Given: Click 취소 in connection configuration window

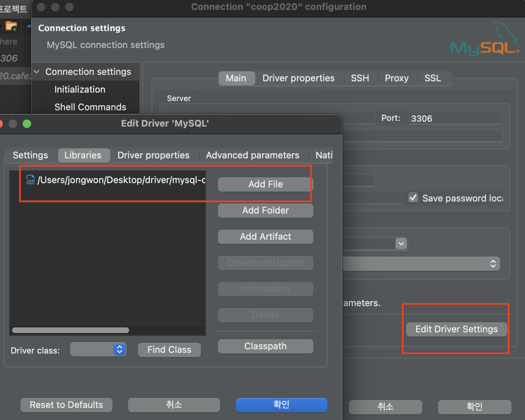Looking at the screenshot, I should (x=386, y=407).
